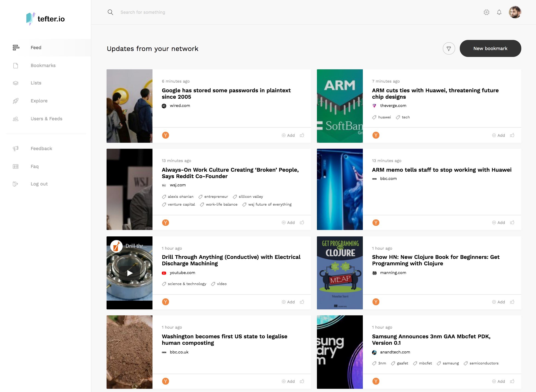
Task: Add the ARM cuts ties with Huawei bookmark
Action: pyautogui.click(x=499, y=135)
